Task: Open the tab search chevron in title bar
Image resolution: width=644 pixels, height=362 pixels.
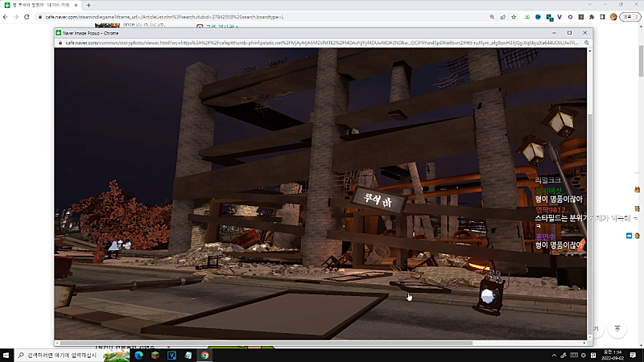Action: (590, 5)
